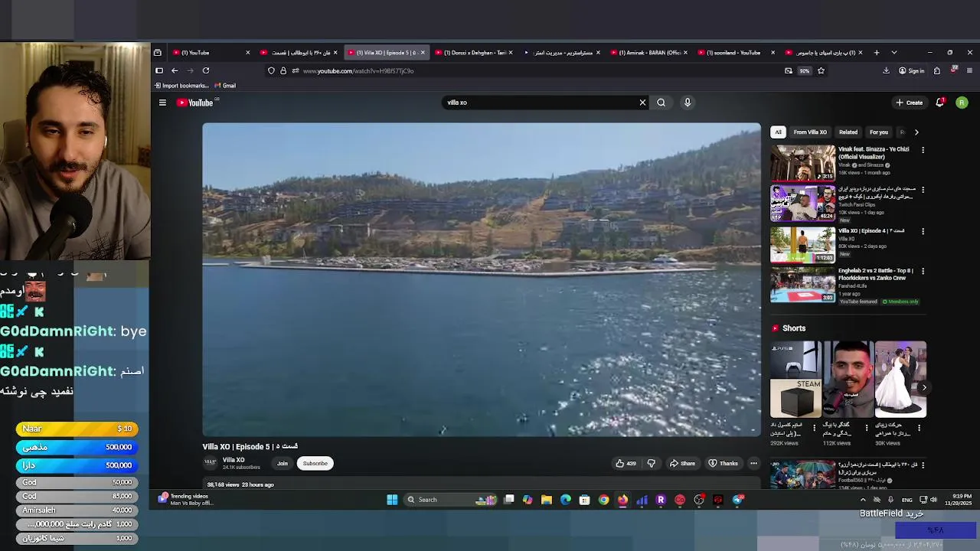Open the Windows Start menu

point(392,500)
